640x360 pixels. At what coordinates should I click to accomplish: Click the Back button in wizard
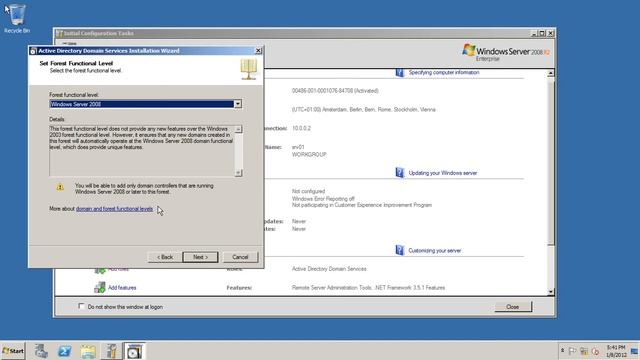pos(165,257)
